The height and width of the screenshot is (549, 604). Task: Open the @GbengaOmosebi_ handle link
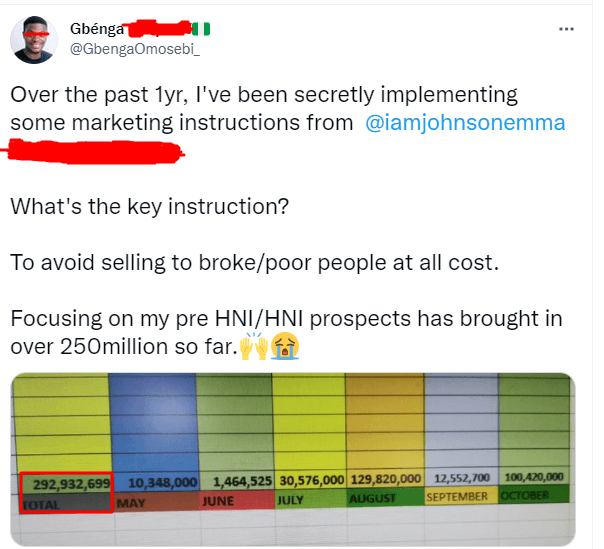pos(134,49)
